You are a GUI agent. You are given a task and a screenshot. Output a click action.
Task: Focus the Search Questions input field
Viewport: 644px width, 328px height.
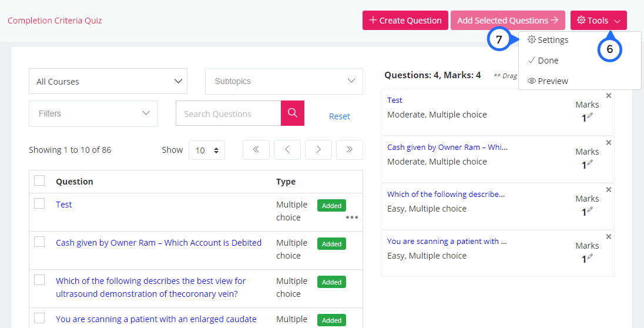pyautogui.click(x=229, y=113)
